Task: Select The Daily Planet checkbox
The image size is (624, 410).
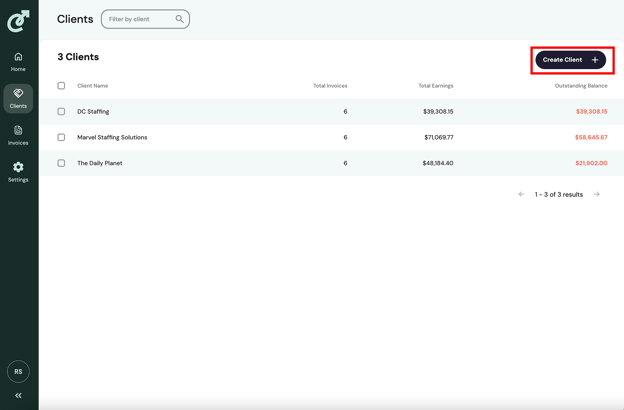Action: pos(61,163)
